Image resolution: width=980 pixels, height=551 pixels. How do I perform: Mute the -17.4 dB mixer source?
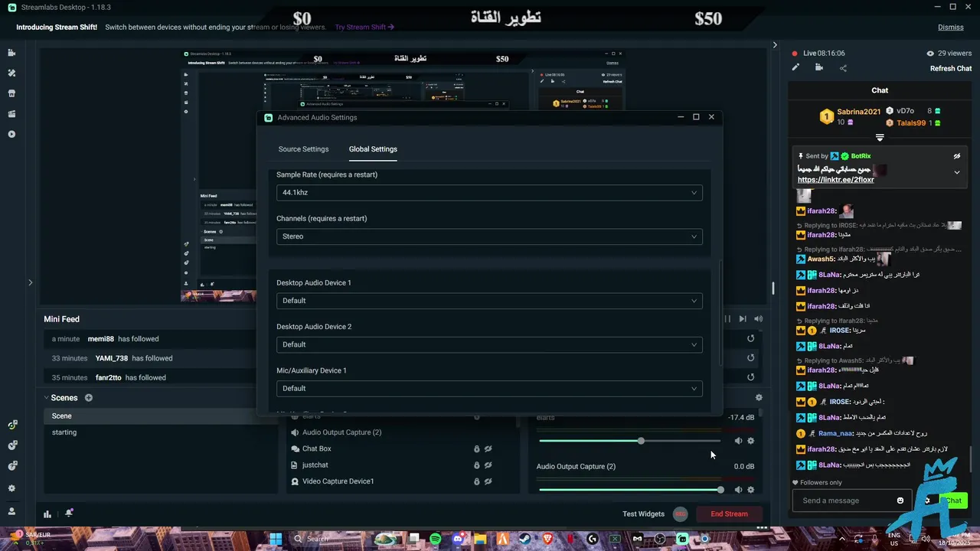point(738,441)
